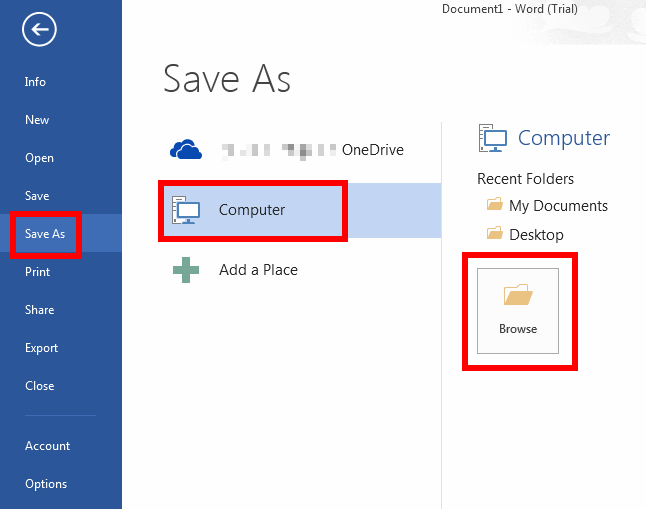This screenshot has height=509, width=646.
Task: Select New in the backstage sidebar
Action: pyautogui.click(x=37, y=120)
